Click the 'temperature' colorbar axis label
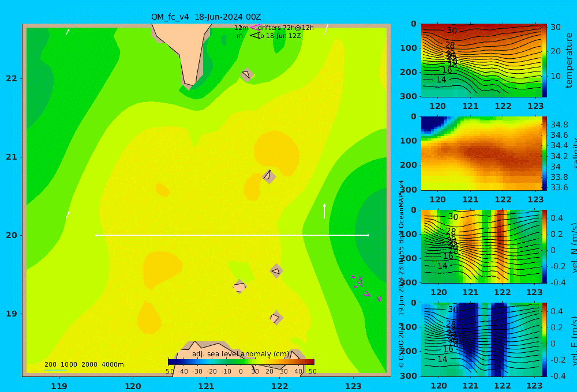The height and width of the screenshot is (392, 577). (x=569, y=61)
